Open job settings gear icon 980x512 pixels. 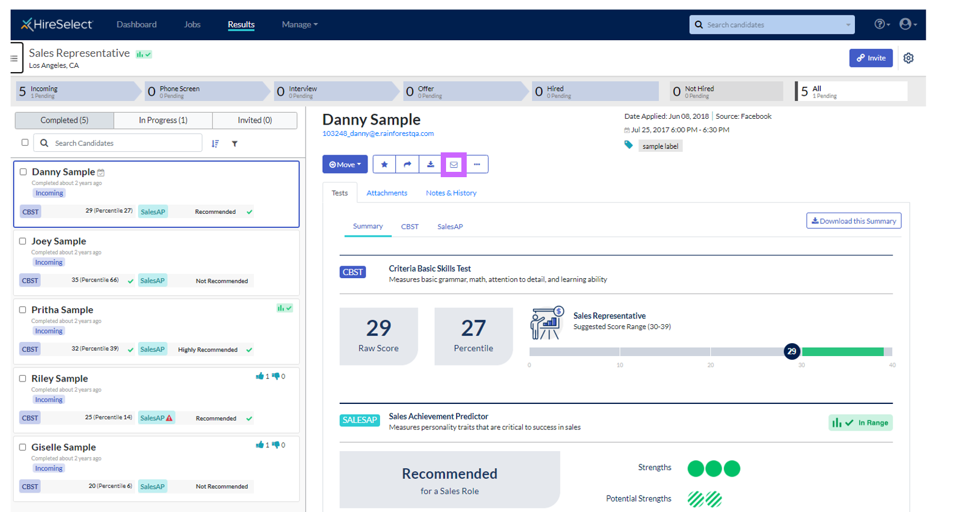tap(909, 58)
